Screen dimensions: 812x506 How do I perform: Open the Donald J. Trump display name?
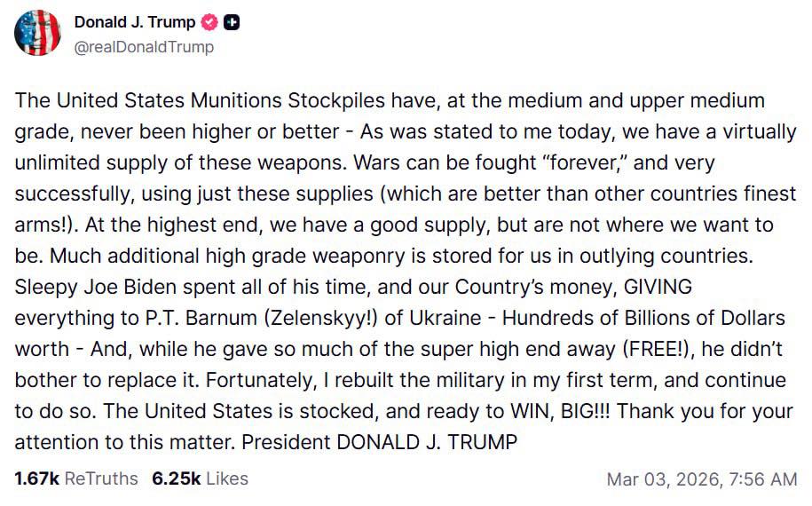pos(135,23)
